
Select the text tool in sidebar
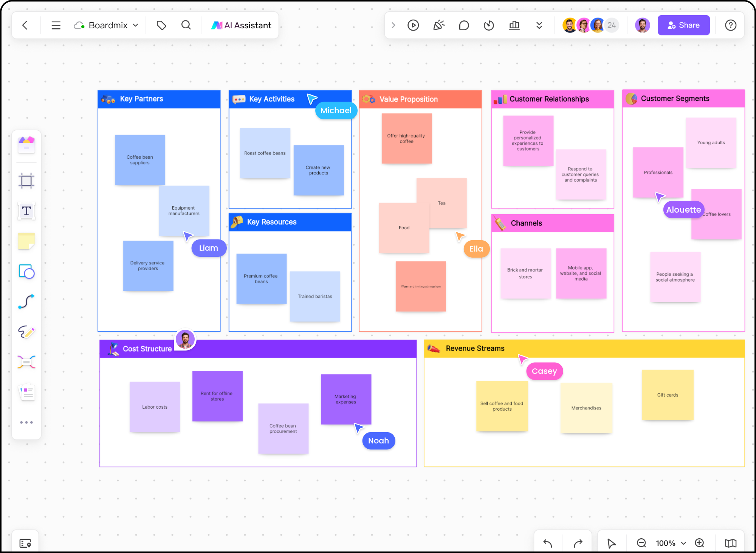click(27, 210)
